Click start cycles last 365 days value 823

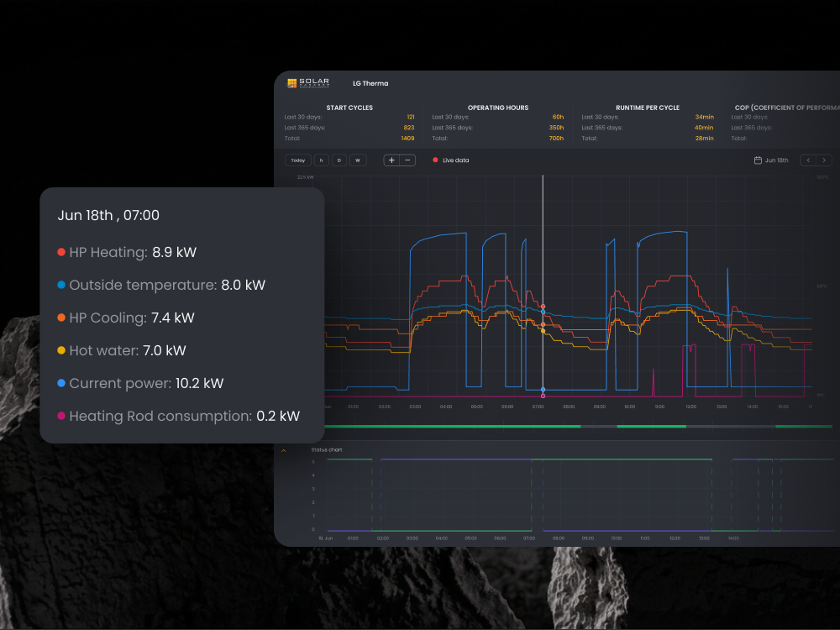(409, 128)
